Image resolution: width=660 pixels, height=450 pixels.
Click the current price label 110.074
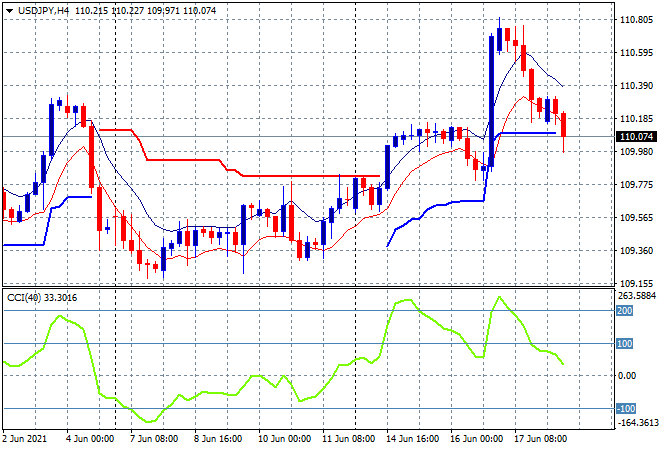click(x=636, y=136)
